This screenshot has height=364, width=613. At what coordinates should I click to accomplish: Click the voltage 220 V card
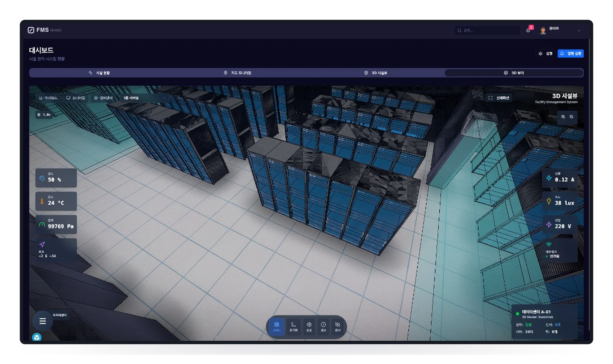tap(560, 225)
